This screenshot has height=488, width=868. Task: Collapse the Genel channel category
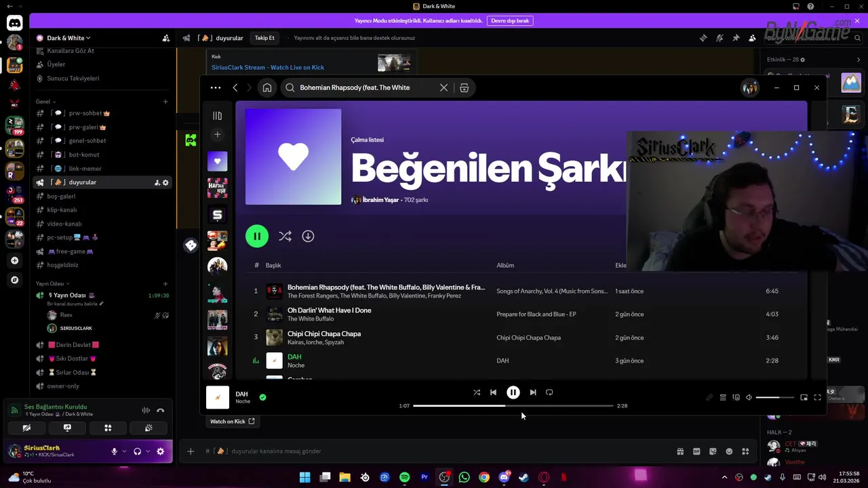[44, 102]
